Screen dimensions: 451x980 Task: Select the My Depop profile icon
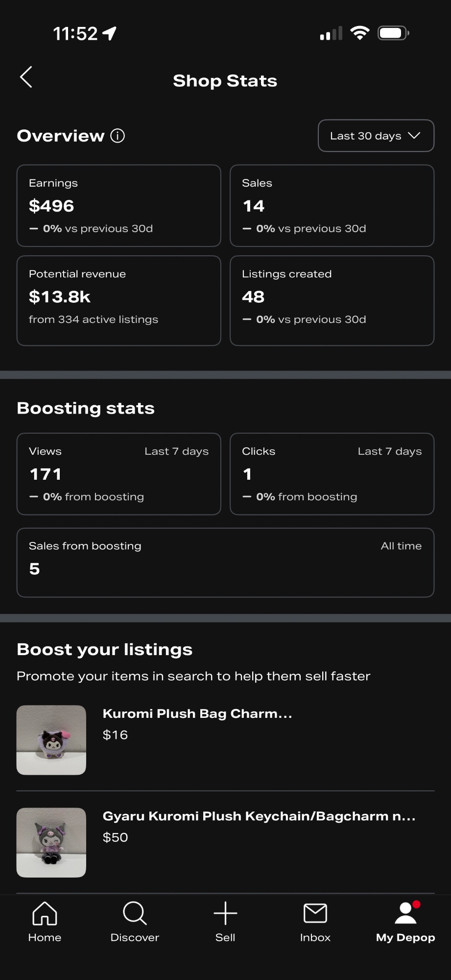point(406,913)
